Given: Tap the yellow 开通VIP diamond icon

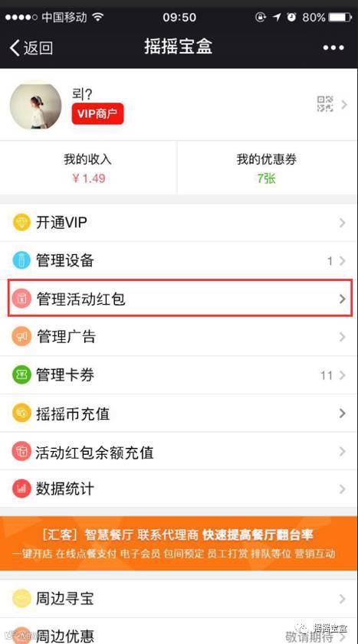Looking at the screenshot, I should tap(21, 223).
